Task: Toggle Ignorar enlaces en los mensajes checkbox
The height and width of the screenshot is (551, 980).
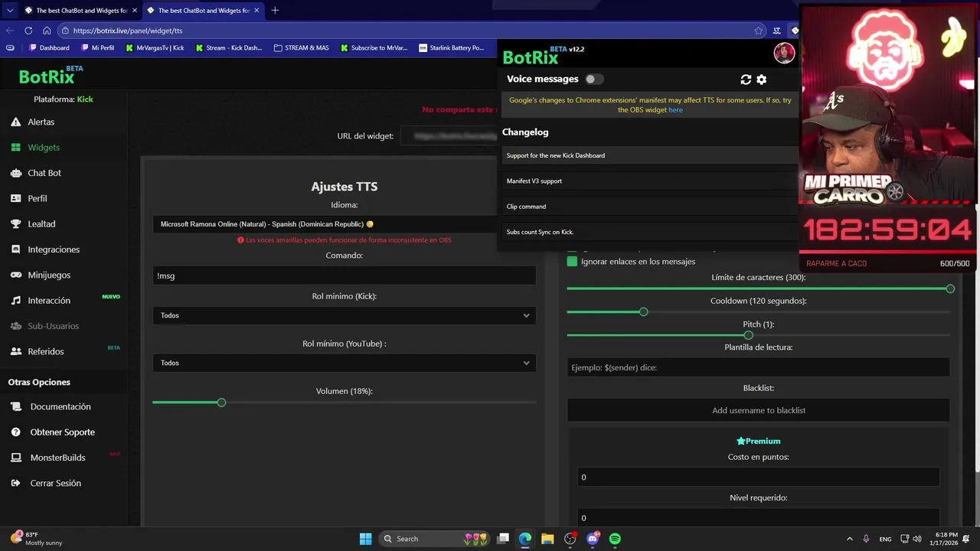Action: [572, 262]
